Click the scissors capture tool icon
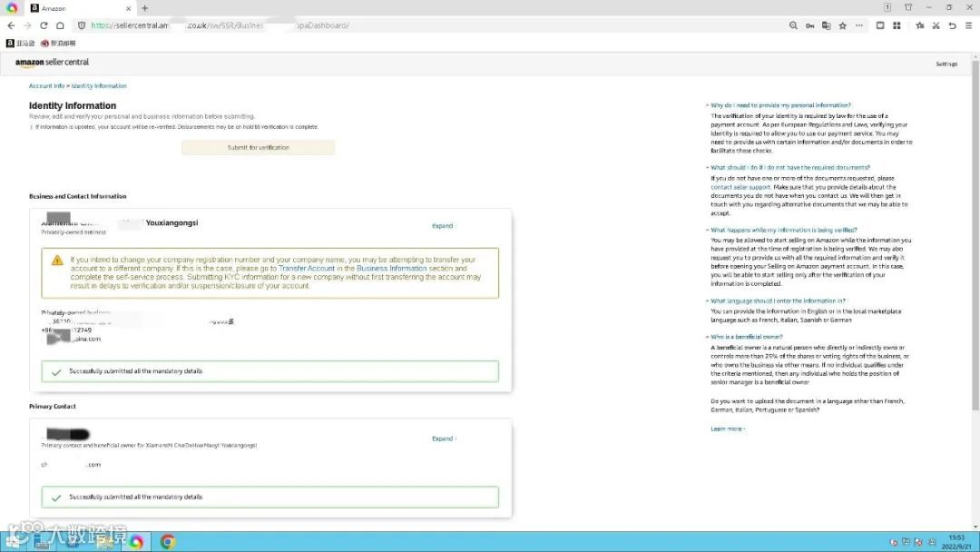Image resolution: width=980 pixels, height=552 pixels. (936, 25)
